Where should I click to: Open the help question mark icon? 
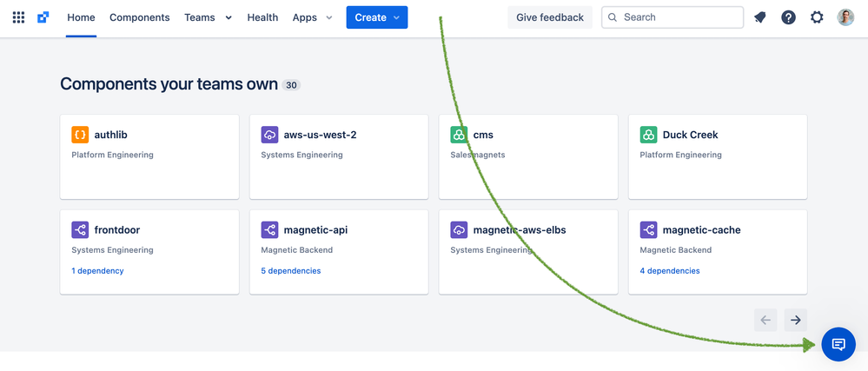pyautogui.click(x=788, y=17)
